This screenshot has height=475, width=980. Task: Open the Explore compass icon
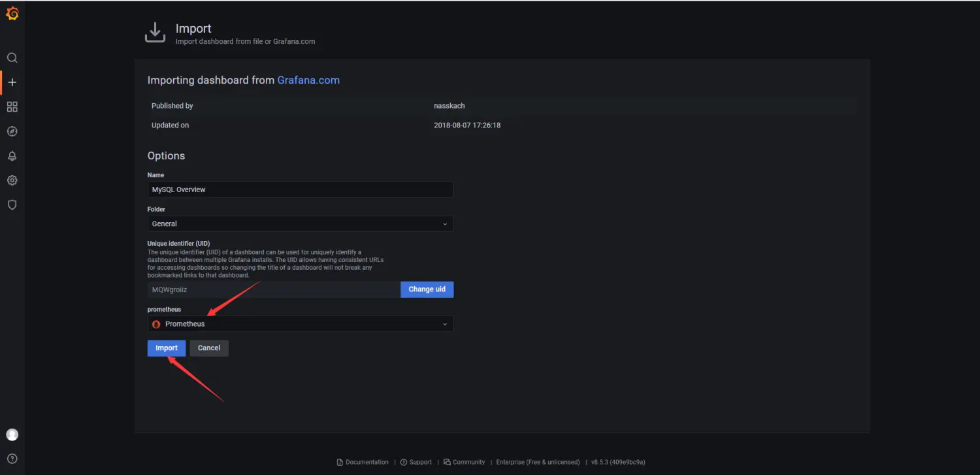(x=12, y=131)
